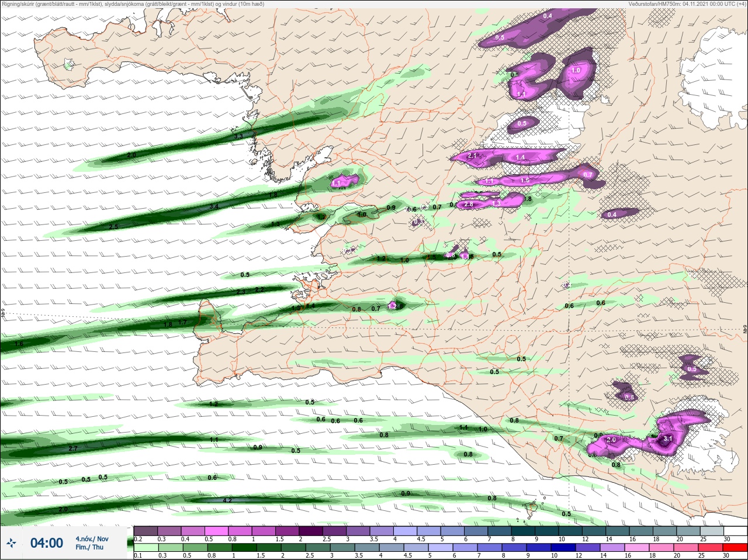
Task: Pick the bottom-row pale green swatch between 0.1 and 0.3
Action: pos(146,547)
